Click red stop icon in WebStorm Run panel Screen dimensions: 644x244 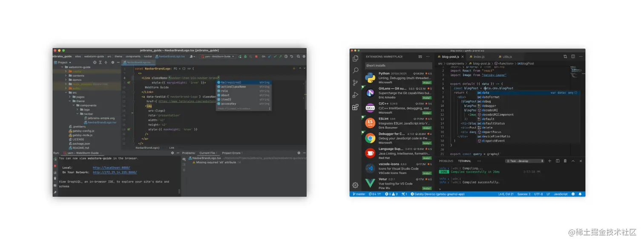pos(55,166)
